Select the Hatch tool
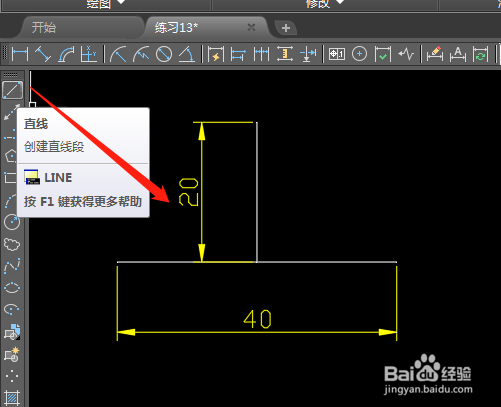The image size is (501, 407). [12, 397]
